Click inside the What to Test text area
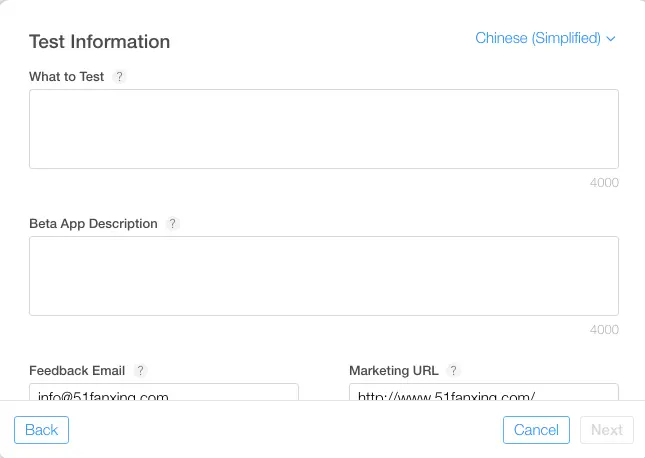645x458 pixels. pos(323,129)
